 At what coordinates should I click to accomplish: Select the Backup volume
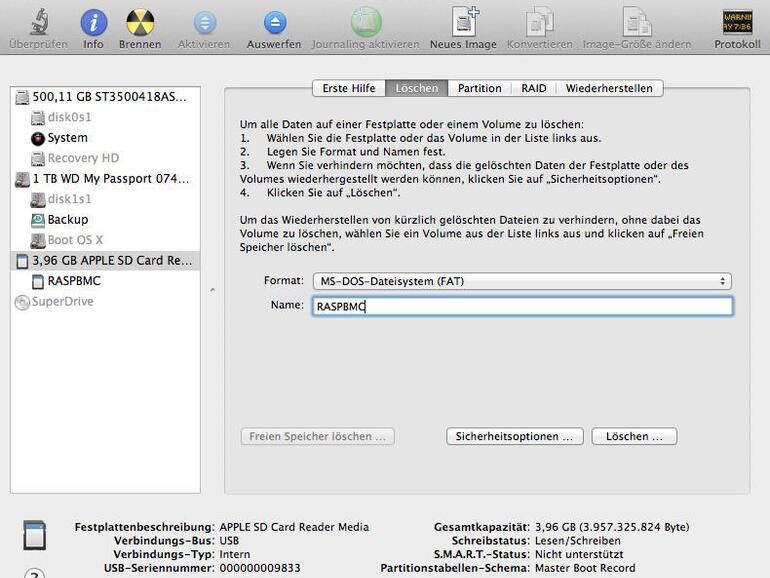pos(105,220)
